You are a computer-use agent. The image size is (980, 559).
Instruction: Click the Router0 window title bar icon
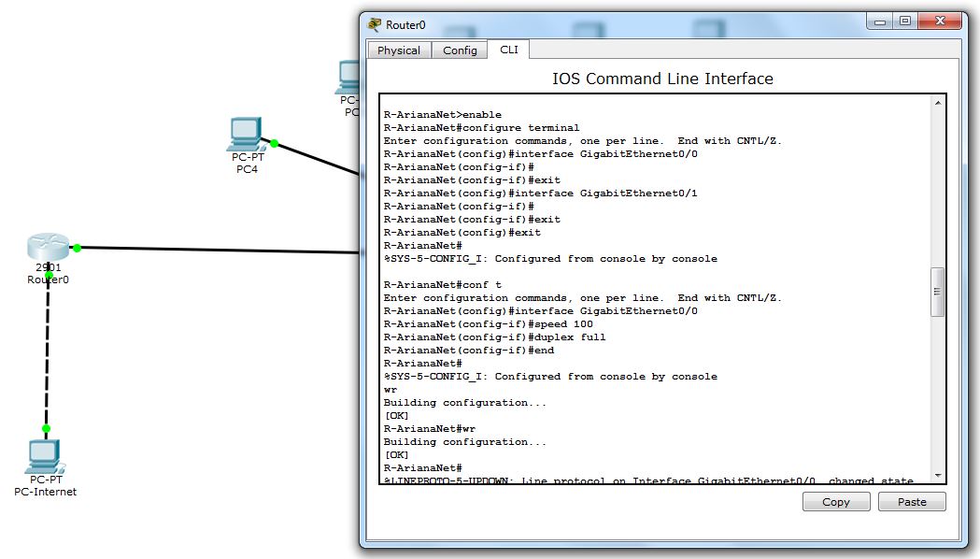(x=375, y=25)
